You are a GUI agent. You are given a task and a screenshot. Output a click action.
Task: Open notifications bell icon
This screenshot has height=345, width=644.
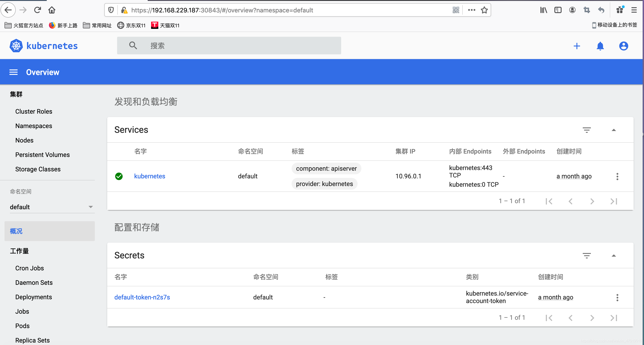click(600, 46)
